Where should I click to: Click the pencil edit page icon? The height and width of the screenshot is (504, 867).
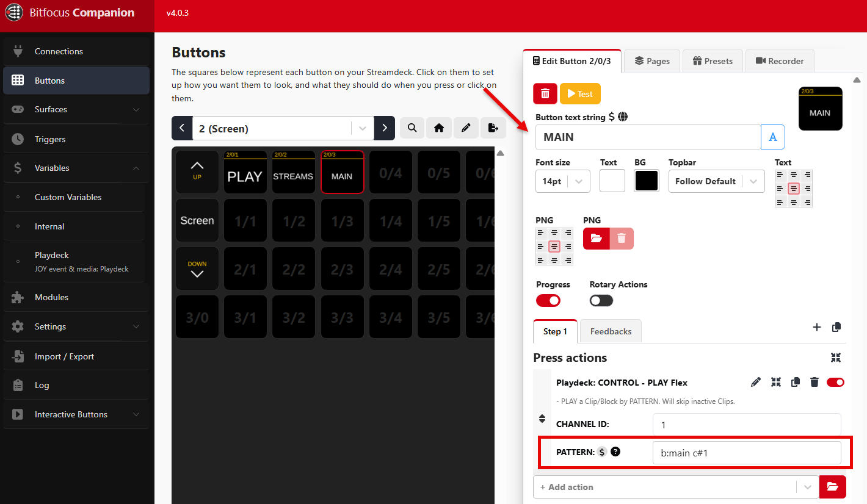[466, 128]
